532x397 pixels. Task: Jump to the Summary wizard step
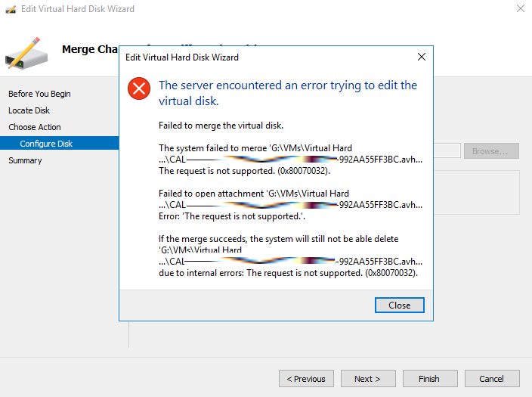(25, 160)
